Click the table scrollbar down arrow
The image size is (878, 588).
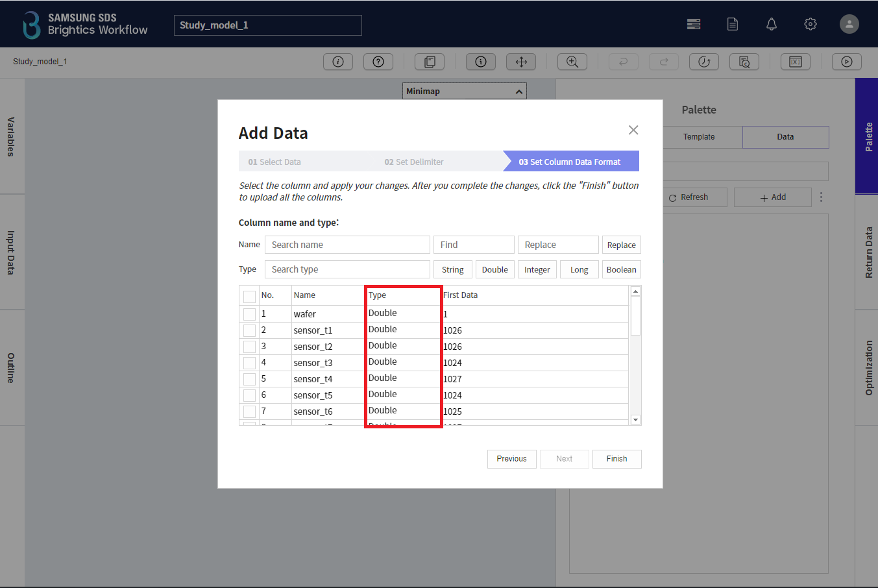click(x=635, y=420)
